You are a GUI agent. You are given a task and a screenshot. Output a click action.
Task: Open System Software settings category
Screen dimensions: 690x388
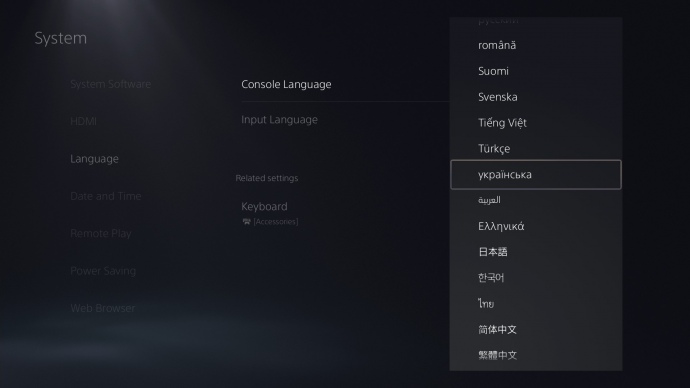110,84
